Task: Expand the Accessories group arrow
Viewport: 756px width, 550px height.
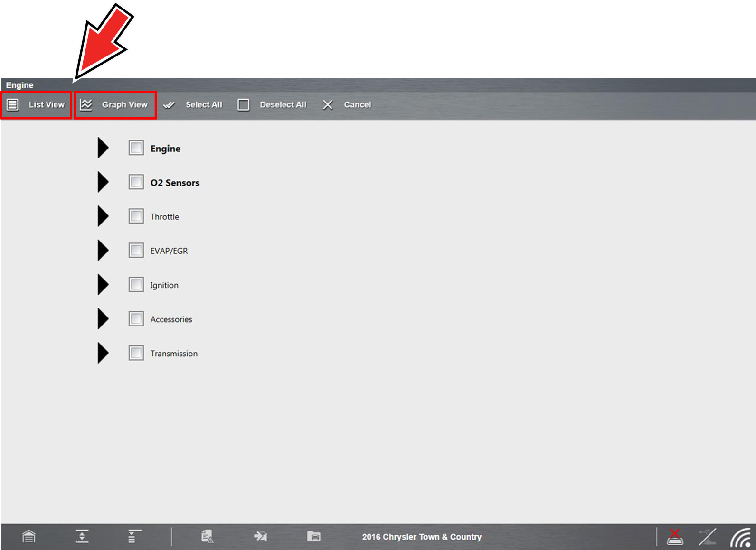Action: click(x=103, y=319)
